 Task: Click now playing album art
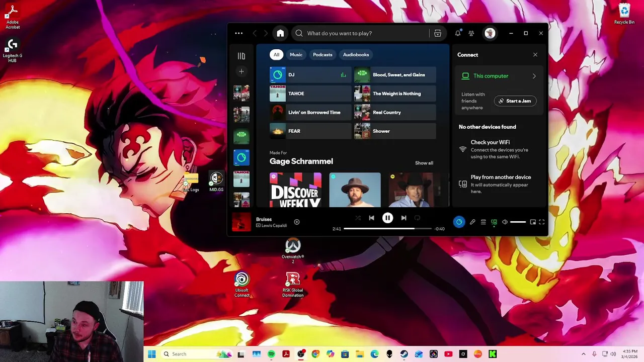[242, 222]
